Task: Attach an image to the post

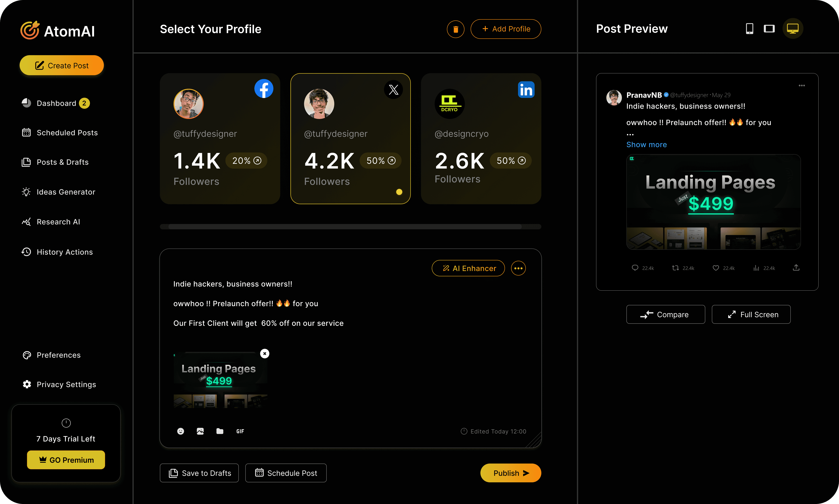Action: [x=200, y=431]
